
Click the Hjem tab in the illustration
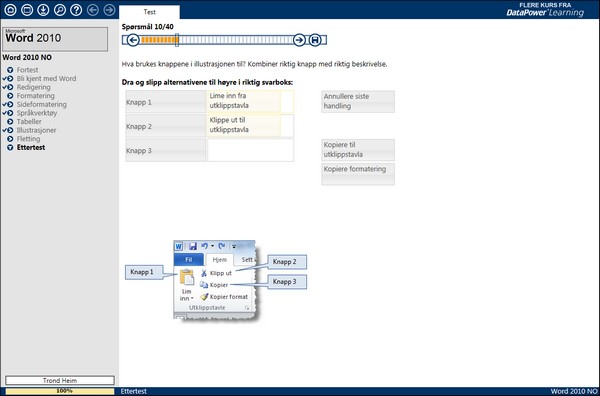(x=220, y=259)
